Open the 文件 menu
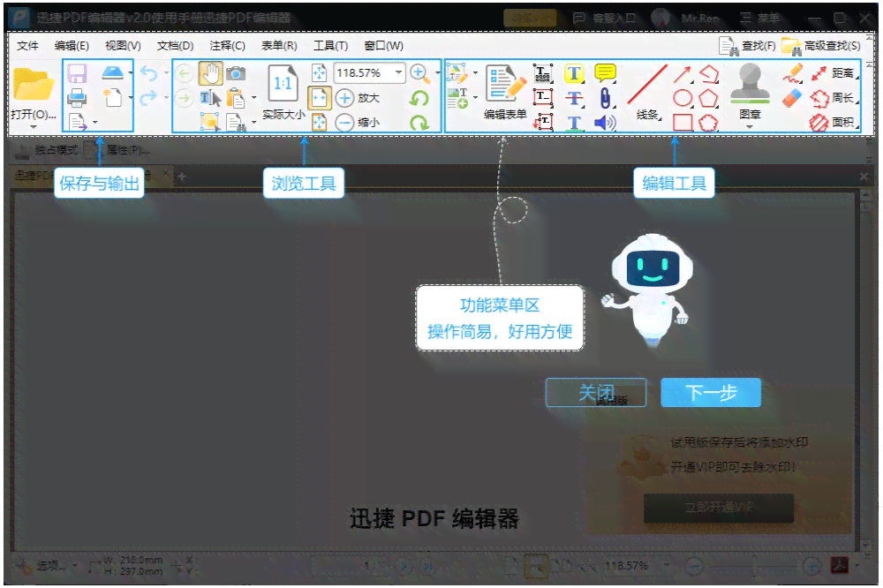 (27, 46)
